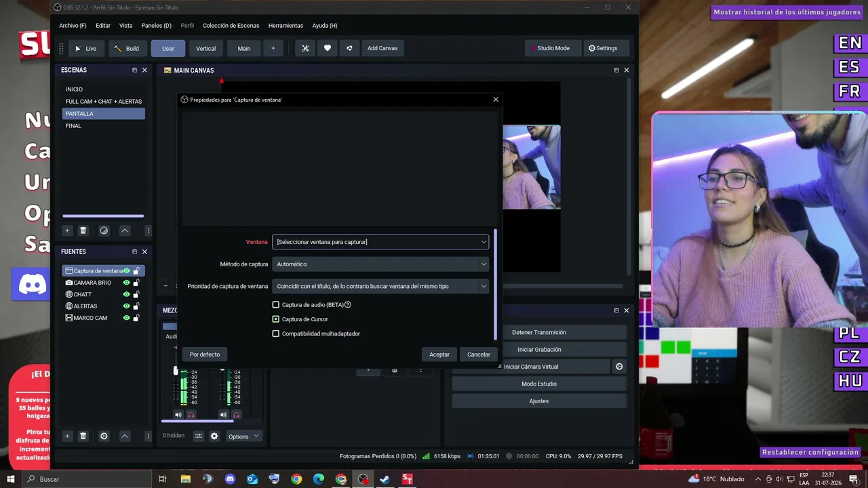Image resolution: width=868 pixels, height=488 pixels.
Task: Lock the MARCO CAM source
Action: (136, 318)
